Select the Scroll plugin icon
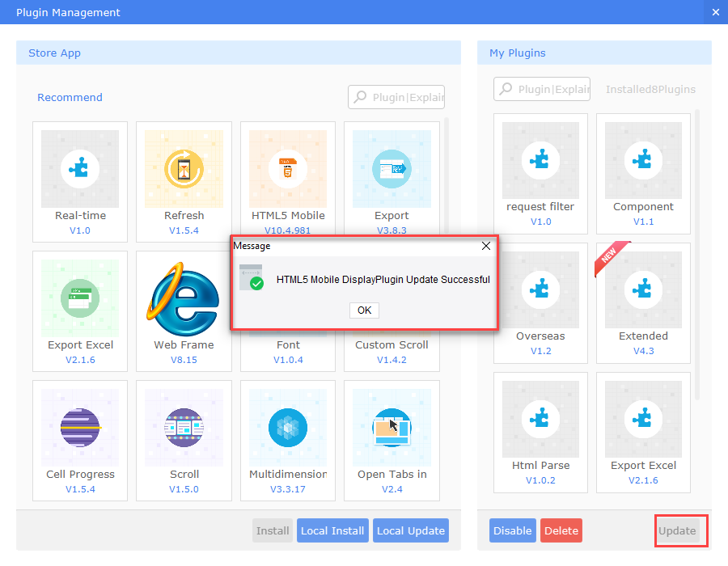Screen dimensions: 728x566 click(184, 428)
